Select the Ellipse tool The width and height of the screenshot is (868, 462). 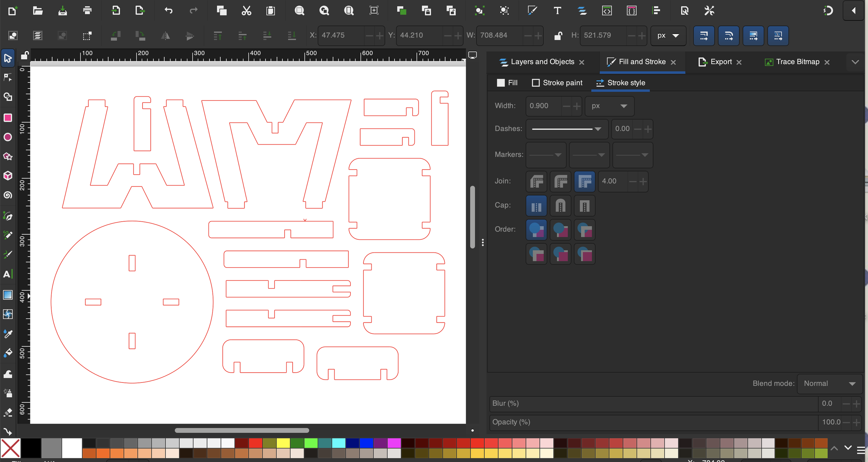(x=8, y=137)
